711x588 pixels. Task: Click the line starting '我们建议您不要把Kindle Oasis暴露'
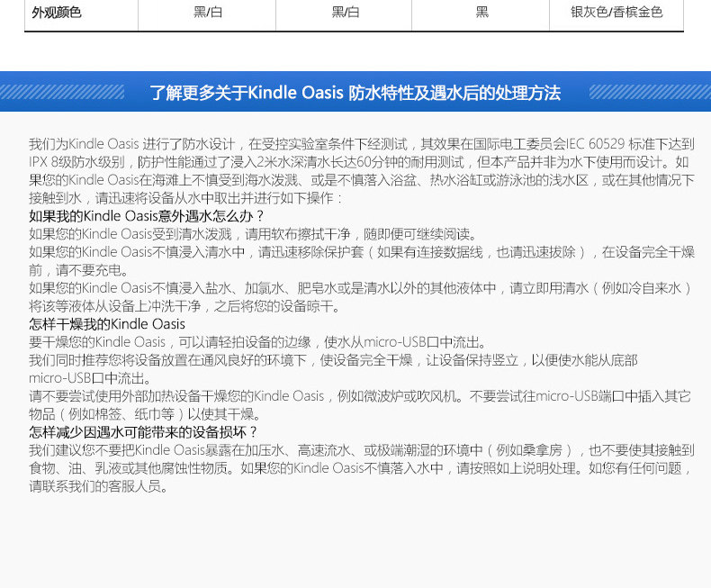362,450
